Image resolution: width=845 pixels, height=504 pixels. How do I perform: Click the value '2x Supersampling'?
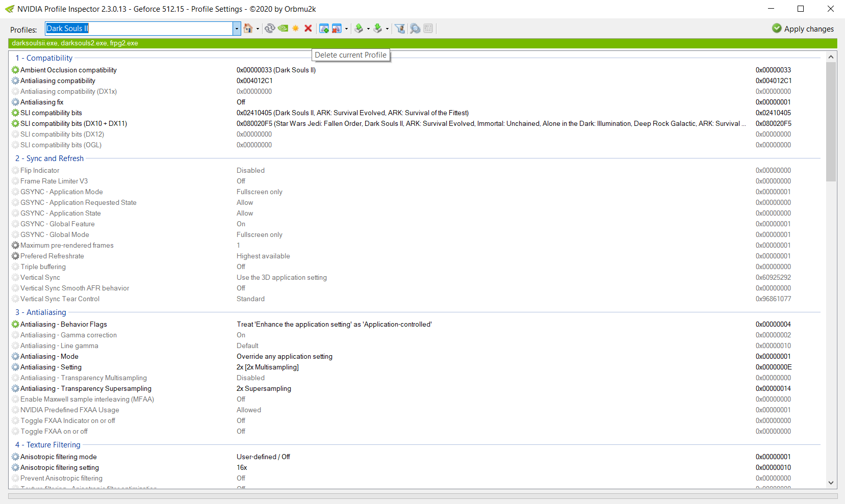coord(264,388)
